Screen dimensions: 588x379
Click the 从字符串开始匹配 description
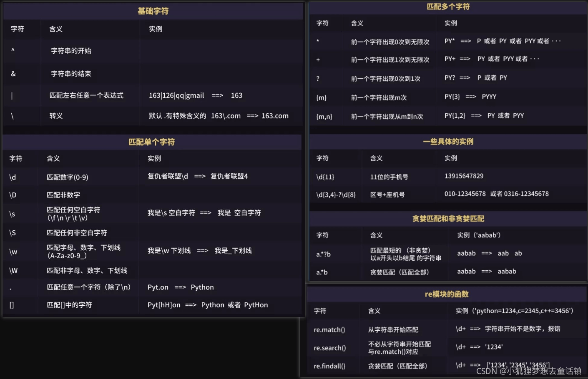tap(393, 330)
